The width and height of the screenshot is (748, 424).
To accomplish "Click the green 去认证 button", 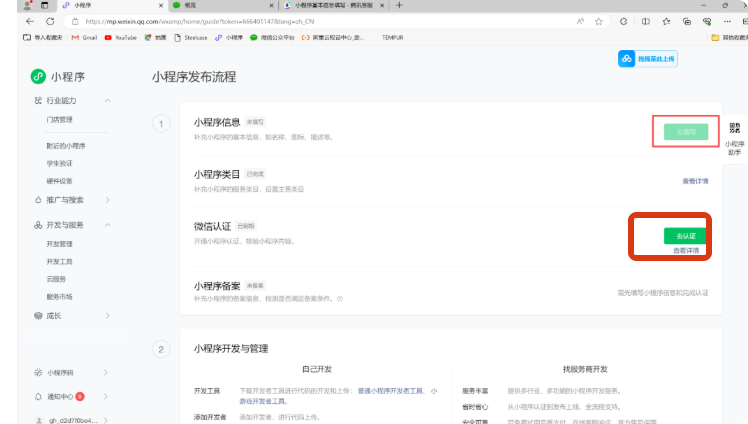I will pyautogui.click(x=686, y=236).
